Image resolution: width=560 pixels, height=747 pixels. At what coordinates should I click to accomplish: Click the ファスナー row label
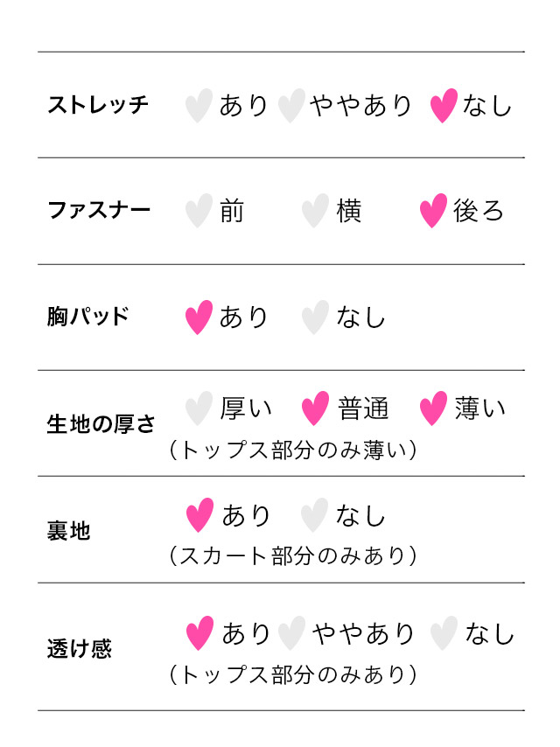coord(99,210)
